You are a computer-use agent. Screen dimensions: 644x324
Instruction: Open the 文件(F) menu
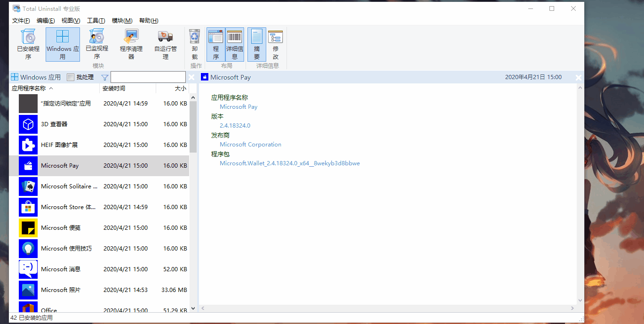(21, 21)
